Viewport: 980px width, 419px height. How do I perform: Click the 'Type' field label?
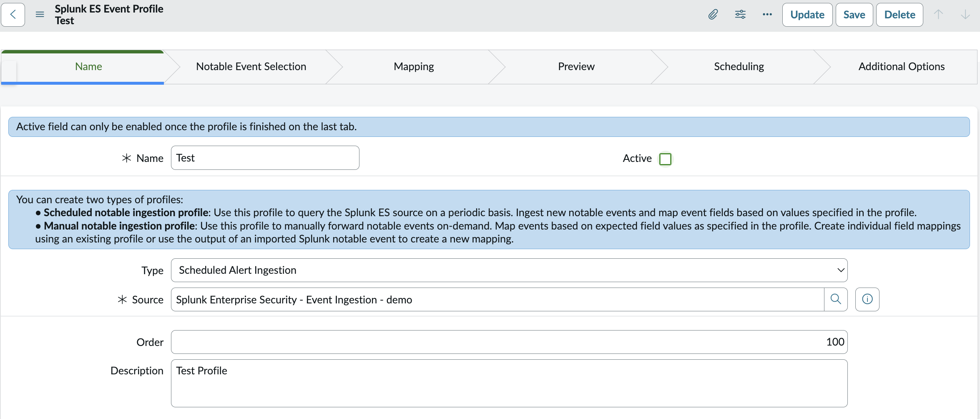152,270
